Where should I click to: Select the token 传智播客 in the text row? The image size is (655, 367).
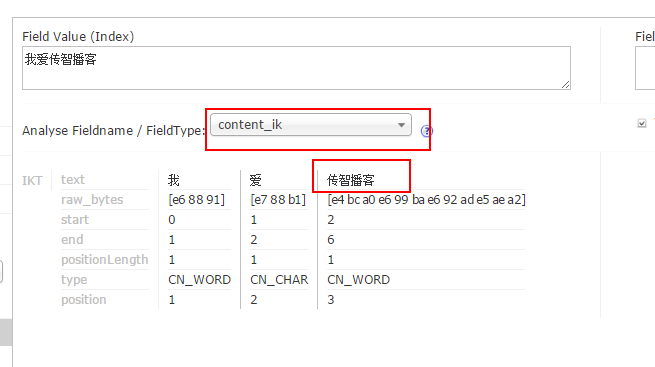click(350, 180)
